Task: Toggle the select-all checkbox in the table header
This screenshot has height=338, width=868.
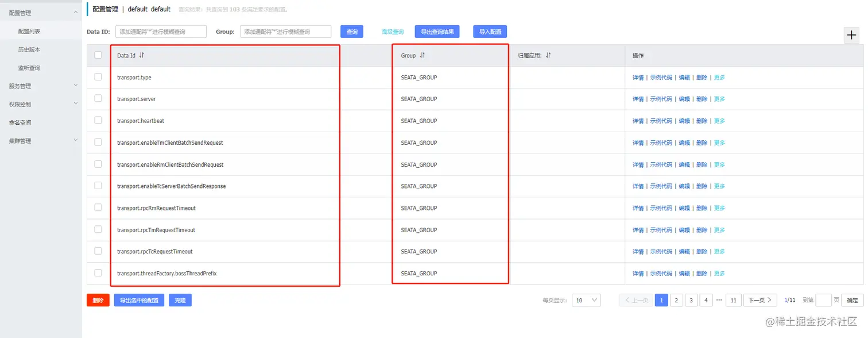Action: click(98, 55)
